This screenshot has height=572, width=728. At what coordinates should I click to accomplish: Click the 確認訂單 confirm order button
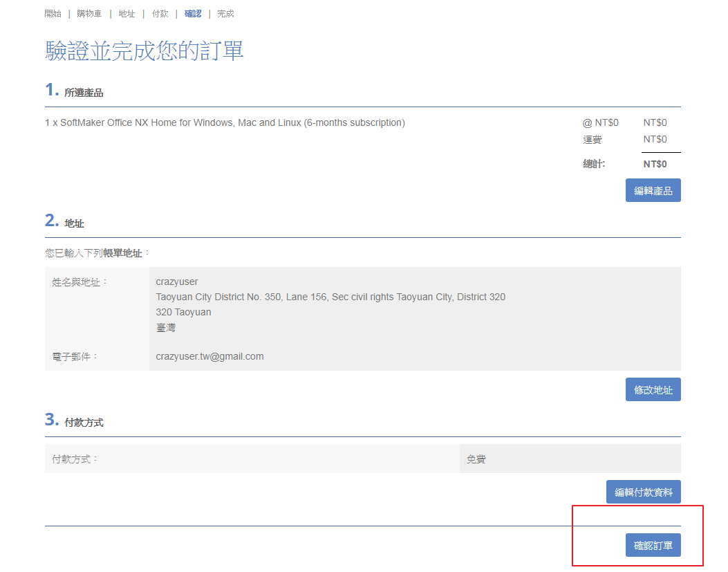point(653,545)
